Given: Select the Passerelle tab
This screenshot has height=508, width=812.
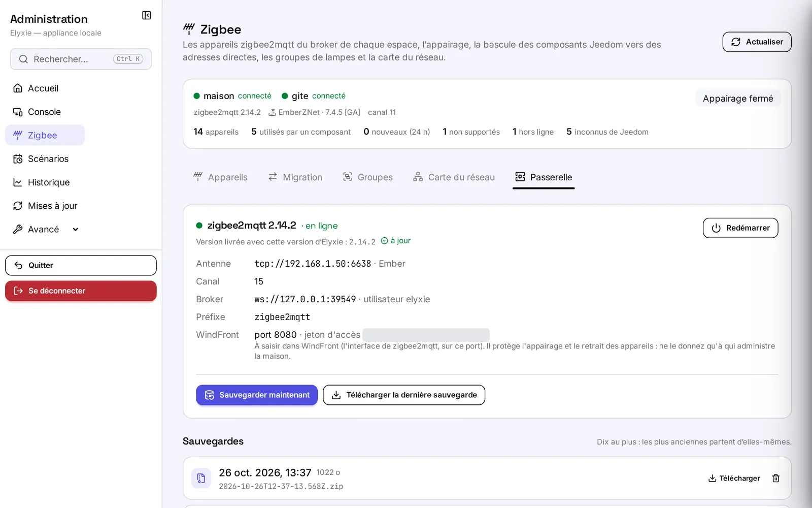Looking at the screenshot, I should pos(544,177).
